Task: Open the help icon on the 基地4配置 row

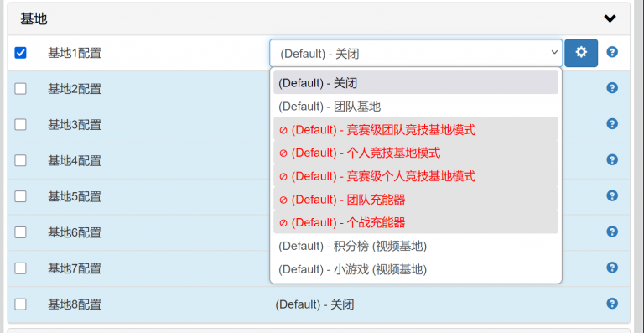Action: [612, 159]
